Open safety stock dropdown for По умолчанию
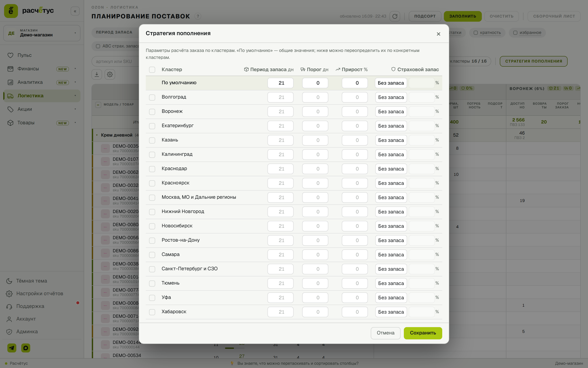 click(391, 83)
